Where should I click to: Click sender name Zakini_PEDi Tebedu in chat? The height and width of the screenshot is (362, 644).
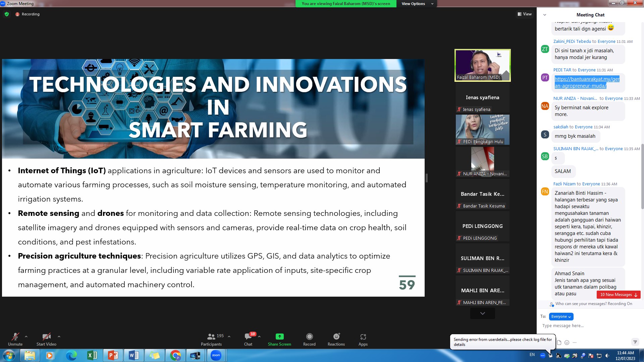(572, 42)
